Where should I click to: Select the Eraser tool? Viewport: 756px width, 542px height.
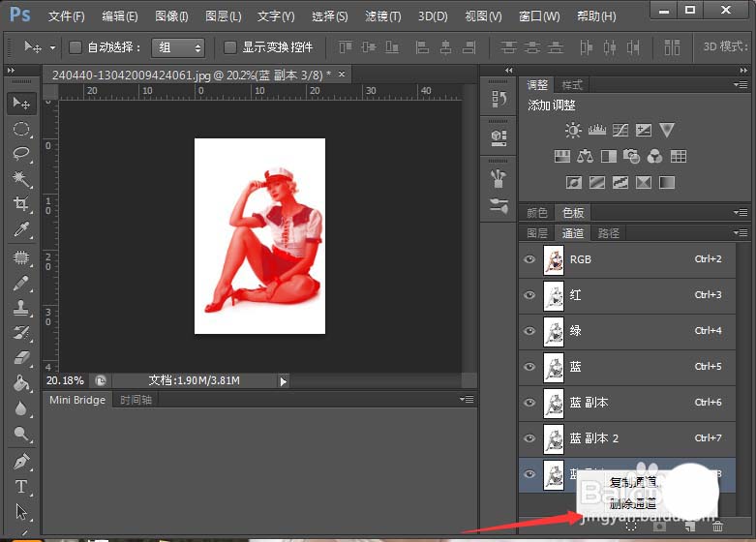click(x=21, y=358)
